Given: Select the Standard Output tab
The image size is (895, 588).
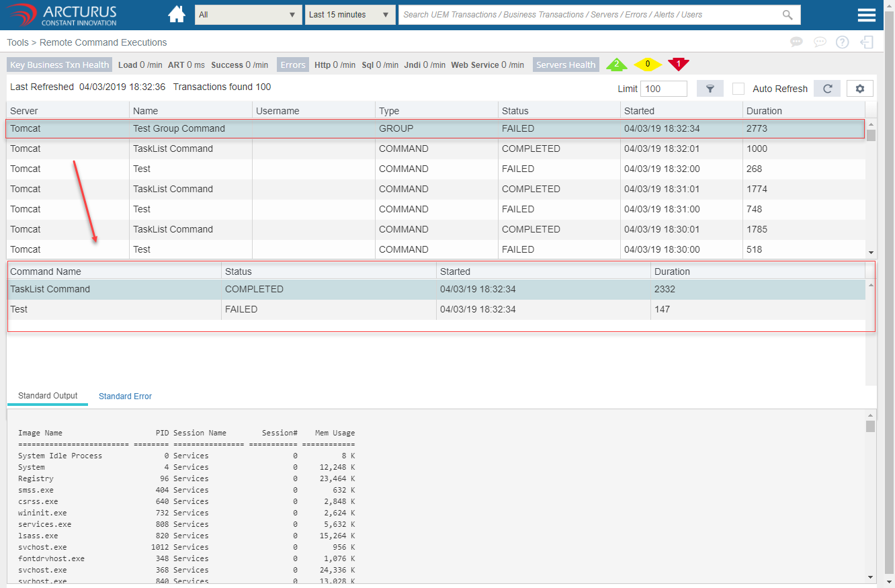Looking at the screenshot, I should pos(48,396).
